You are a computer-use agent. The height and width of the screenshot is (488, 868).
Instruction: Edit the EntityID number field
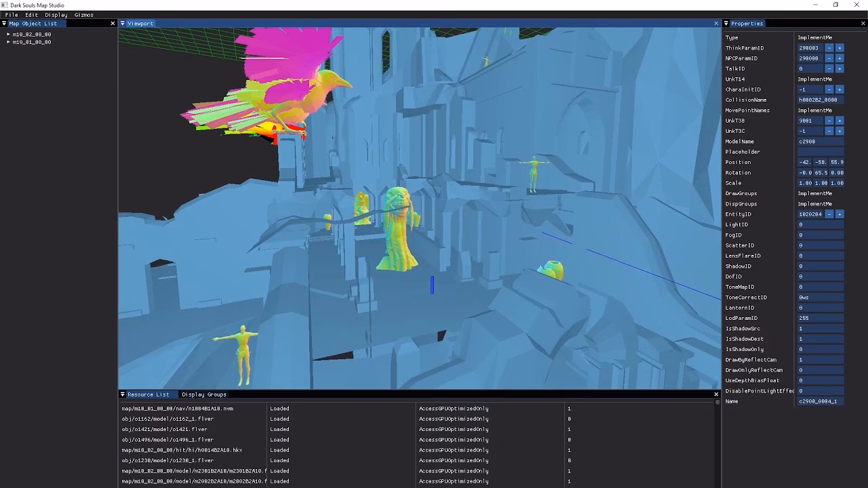810,214
